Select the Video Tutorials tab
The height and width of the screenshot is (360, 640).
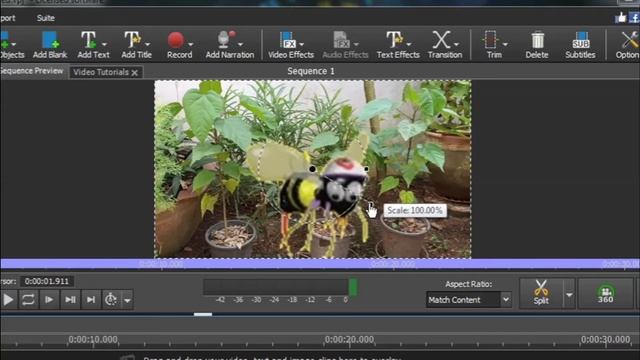coord(101,72)
